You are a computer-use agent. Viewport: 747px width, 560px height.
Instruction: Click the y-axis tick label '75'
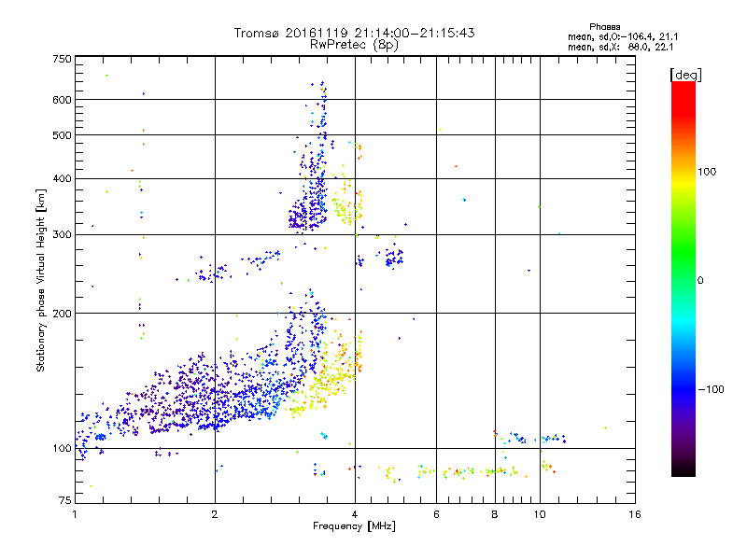(x=65, y=500)
